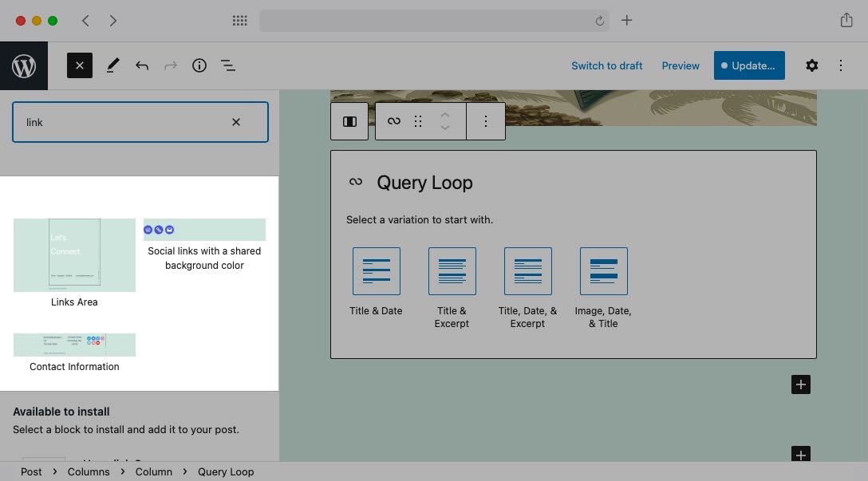868x481 pixels.
Task: Open the editor Options menu top right
Action: pos(841,65)
